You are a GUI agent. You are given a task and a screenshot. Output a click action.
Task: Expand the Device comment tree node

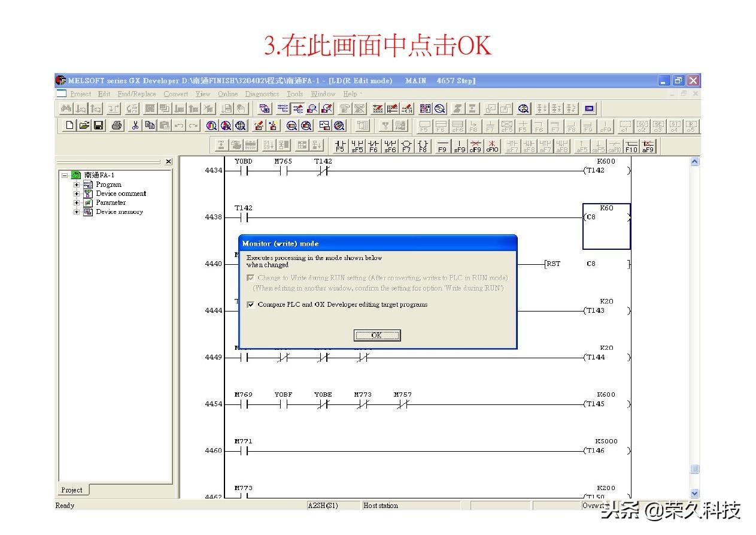pos(77,194)
